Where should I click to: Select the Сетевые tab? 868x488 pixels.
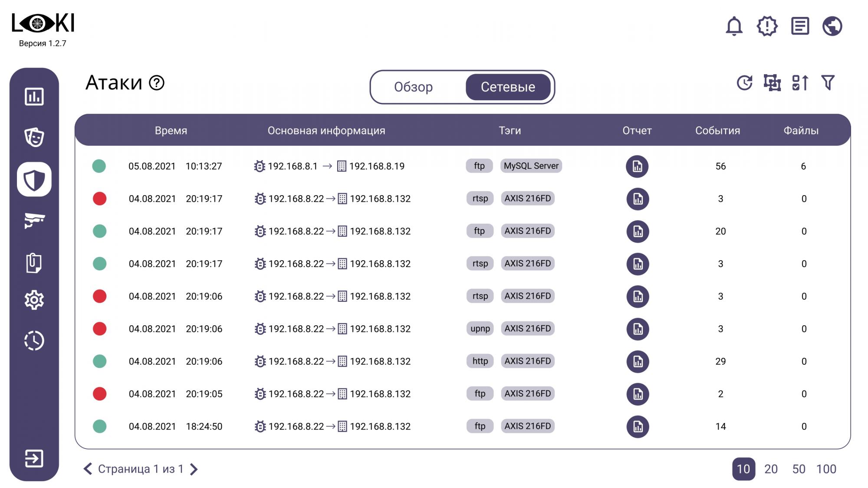pos(508,87)
